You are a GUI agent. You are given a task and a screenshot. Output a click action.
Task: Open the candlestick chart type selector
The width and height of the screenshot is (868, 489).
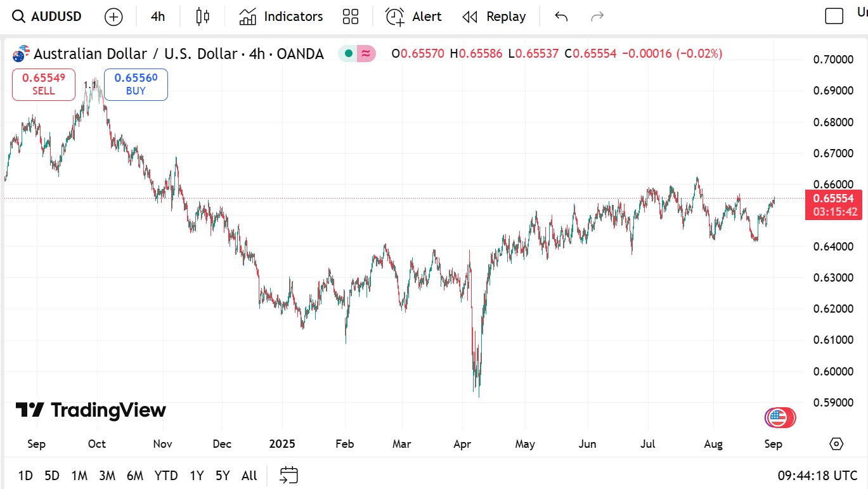tap(202, 16)
